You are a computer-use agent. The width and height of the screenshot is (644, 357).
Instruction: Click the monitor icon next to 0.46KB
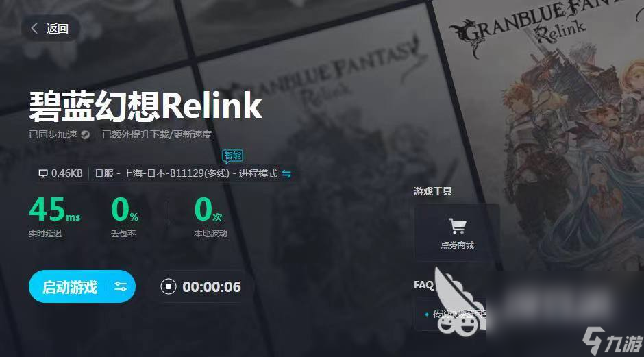43,174
